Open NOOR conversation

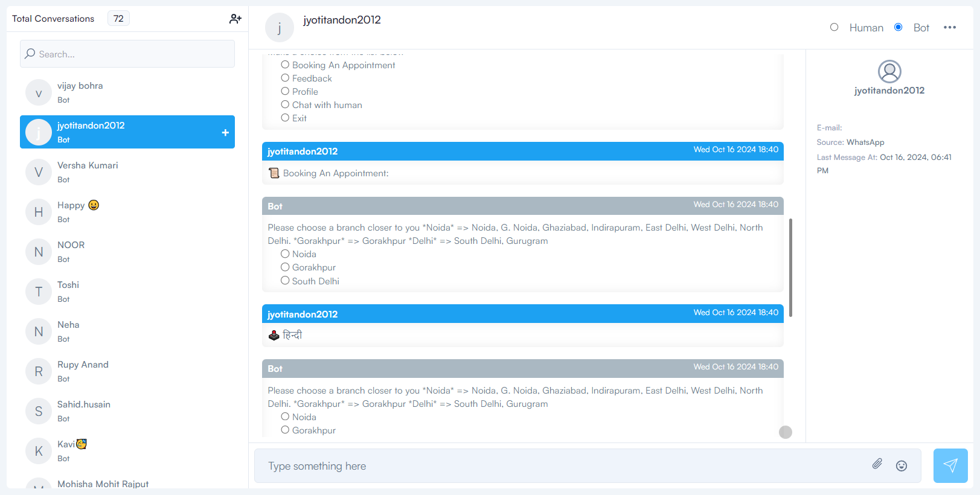point(127,252)
